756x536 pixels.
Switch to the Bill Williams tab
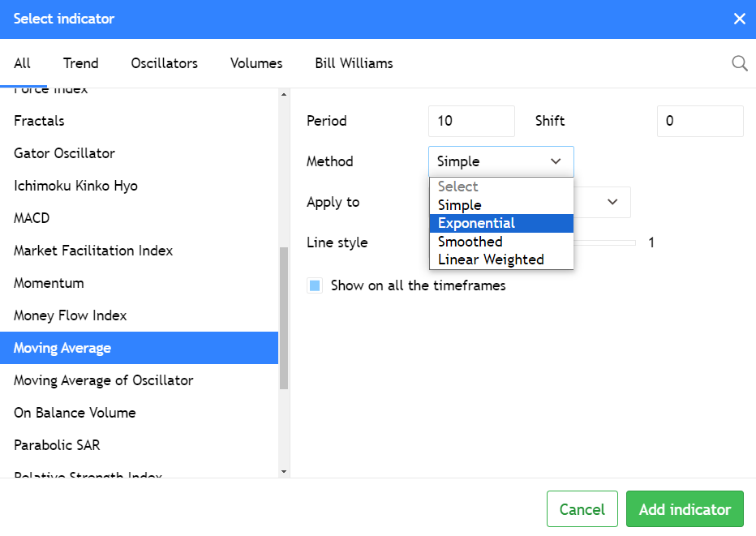[354, 62]
